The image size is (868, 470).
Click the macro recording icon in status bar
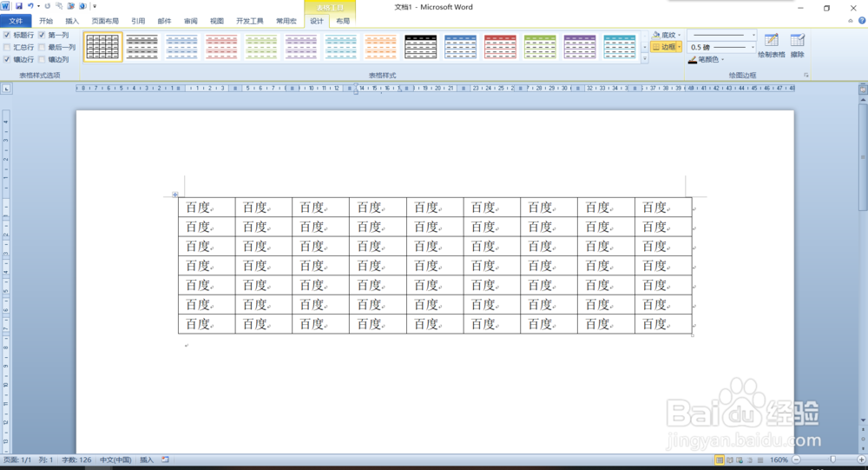[165, 460]
